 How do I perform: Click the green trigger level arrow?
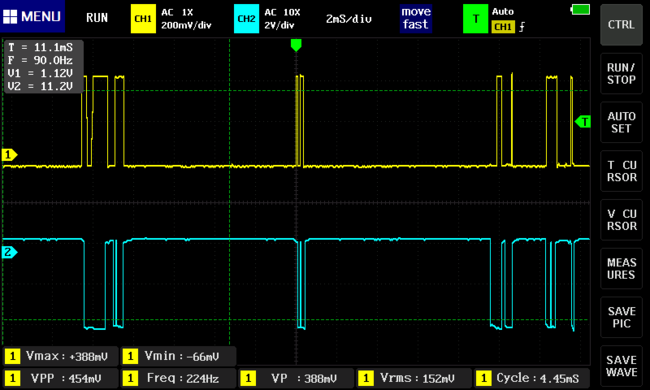pos(583,122)
